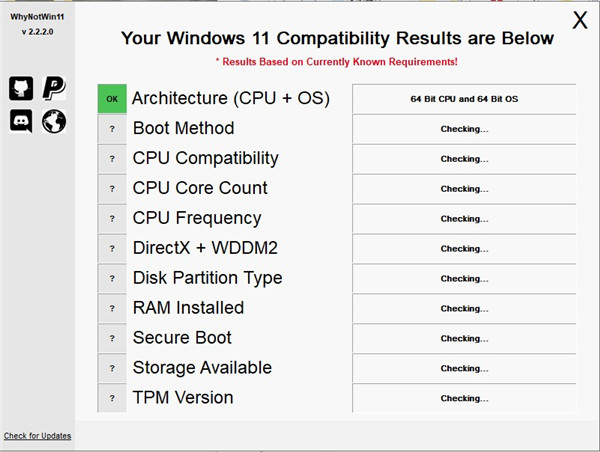Image resolution: width=600 pixels, height=452 pixels.
Task: Open the GitHub icon link
Action: [21, 88]
